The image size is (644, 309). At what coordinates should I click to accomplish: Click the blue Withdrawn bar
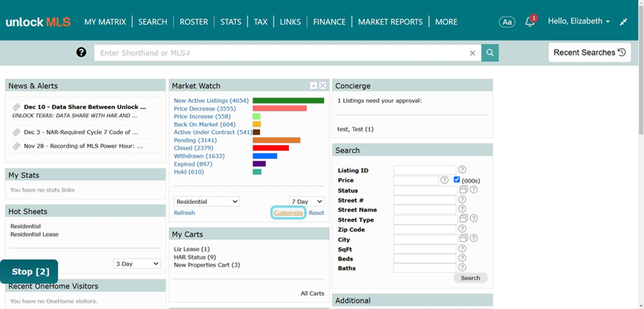coord(265,156)
